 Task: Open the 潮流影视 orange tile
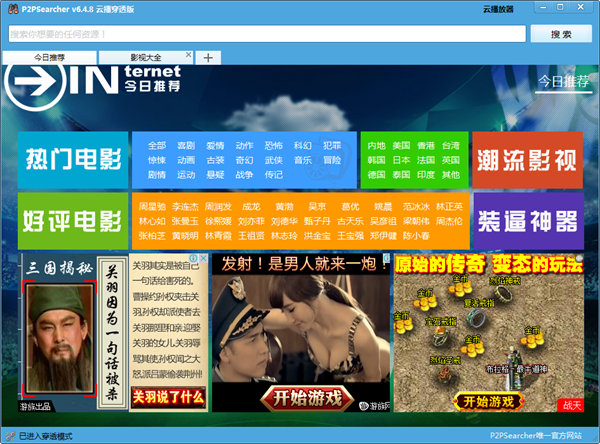[x=528, y=158]
